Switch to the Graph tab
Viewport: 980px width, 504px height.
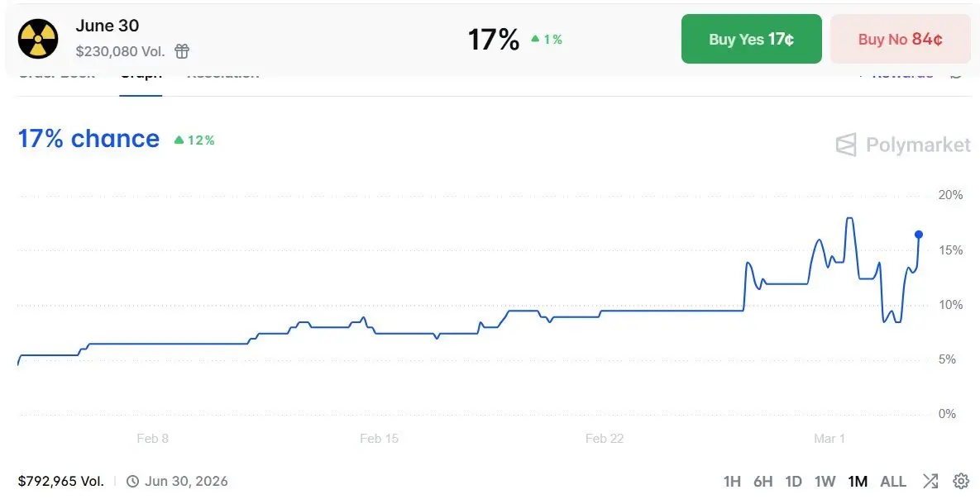coord(141,77)
